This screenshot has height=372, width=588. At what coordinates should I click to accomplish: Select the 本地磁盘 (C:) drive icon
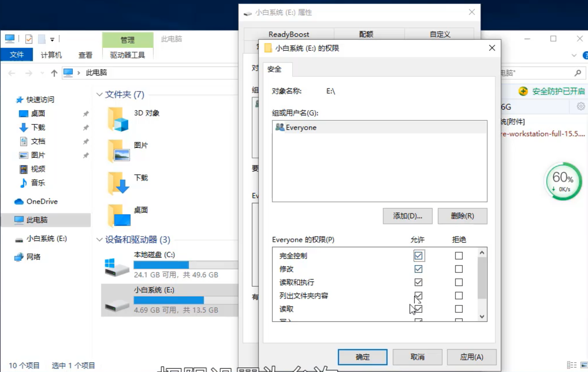tap(116, 267)
